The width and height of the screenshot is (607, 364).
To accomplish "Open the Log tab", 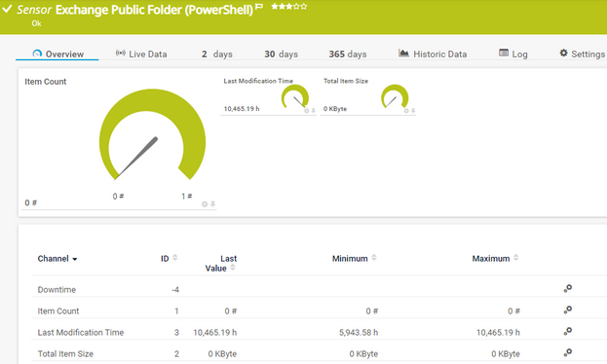I will coord(512,54).
